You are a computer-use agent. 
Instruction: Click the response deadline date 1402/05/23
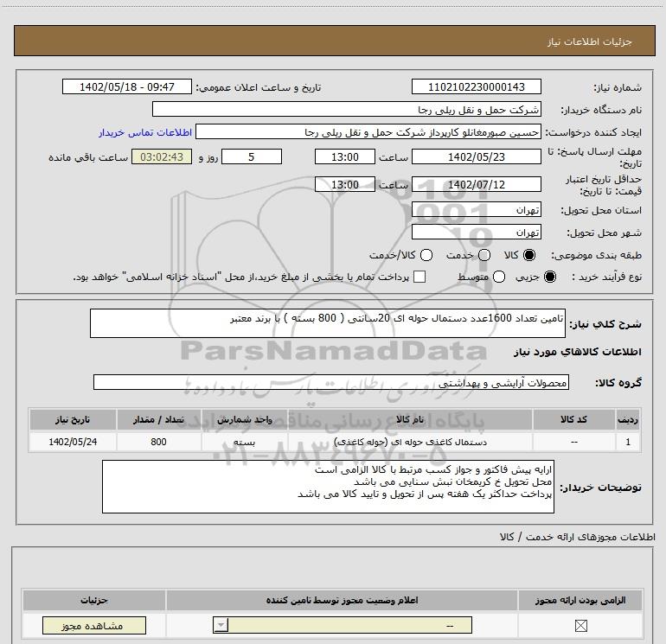(x=476, y=156)
